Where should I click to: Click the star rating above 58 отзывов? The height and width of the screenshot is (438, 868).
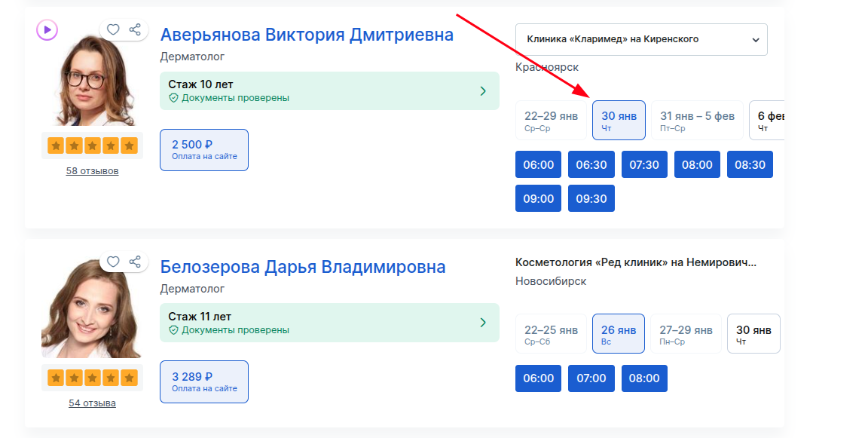tap(93, 145)
